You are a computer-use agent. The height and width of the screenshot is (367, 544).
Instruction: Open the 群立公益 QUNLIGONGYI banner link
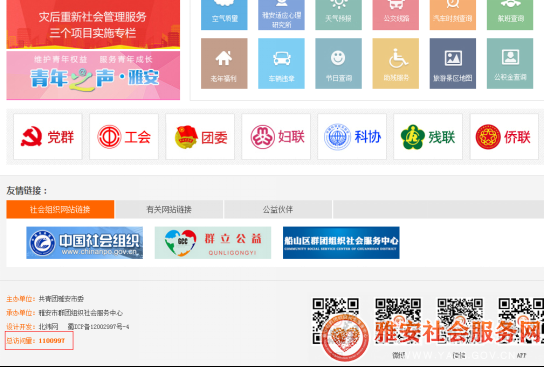pos(213,242)
